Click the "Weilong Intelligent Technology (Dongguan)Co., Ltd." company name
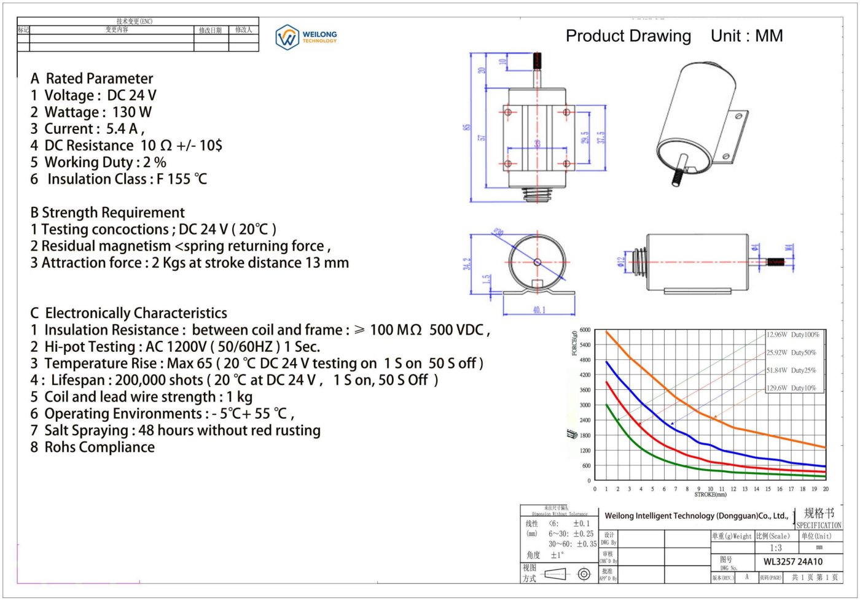Viewport: 868px width, 614px height. point(697,516)
